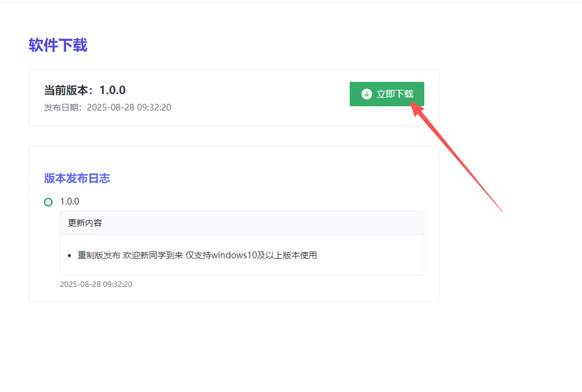Click empty space in the 更新内容 header bar
The height and width of the screenshot is (392, 582).
(275, 223)
